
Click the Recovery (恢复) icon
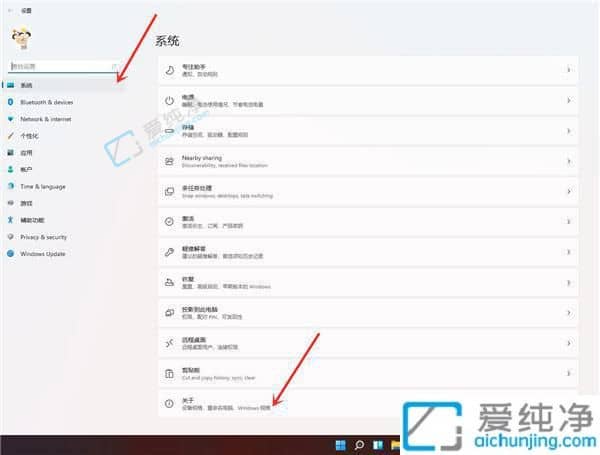[170, 282]
